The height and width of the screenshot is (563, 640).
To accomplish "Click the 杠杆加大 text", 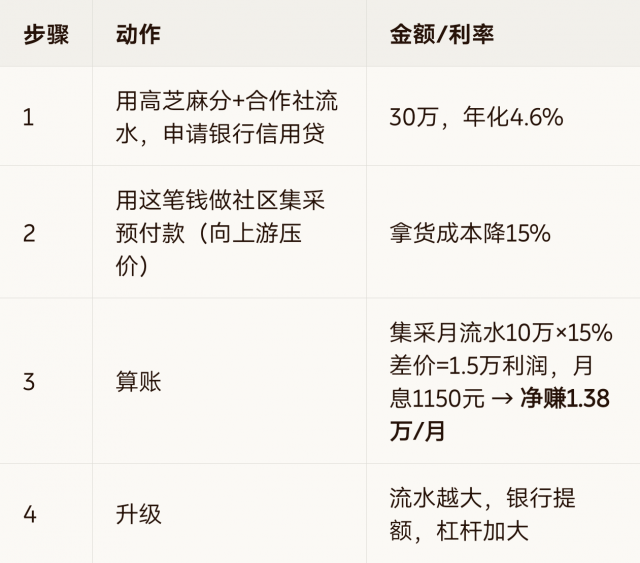I will pyautogui.click(x=482, y=531).
